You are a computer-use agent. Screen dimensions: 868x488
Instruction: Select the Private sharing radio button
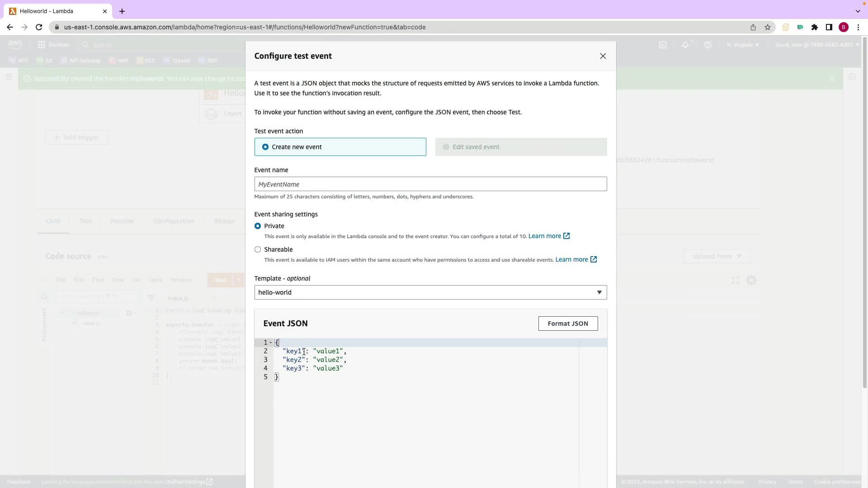258,226
